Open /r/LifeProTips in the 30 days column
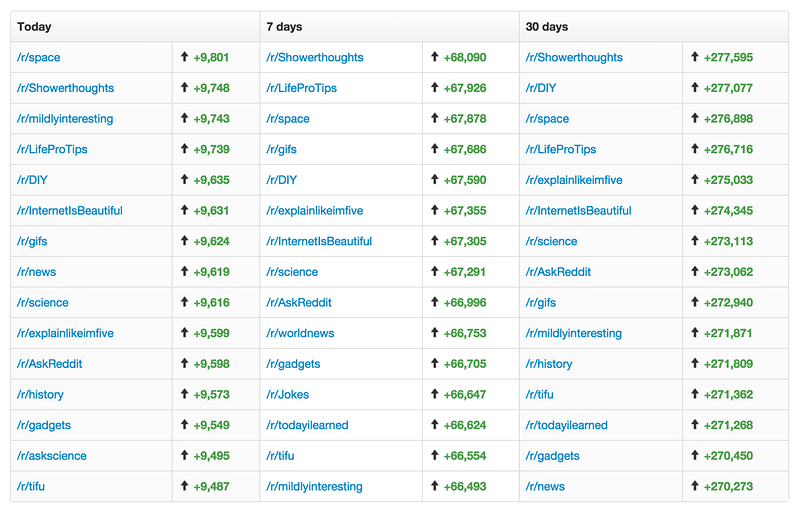 tap(561, 149)
